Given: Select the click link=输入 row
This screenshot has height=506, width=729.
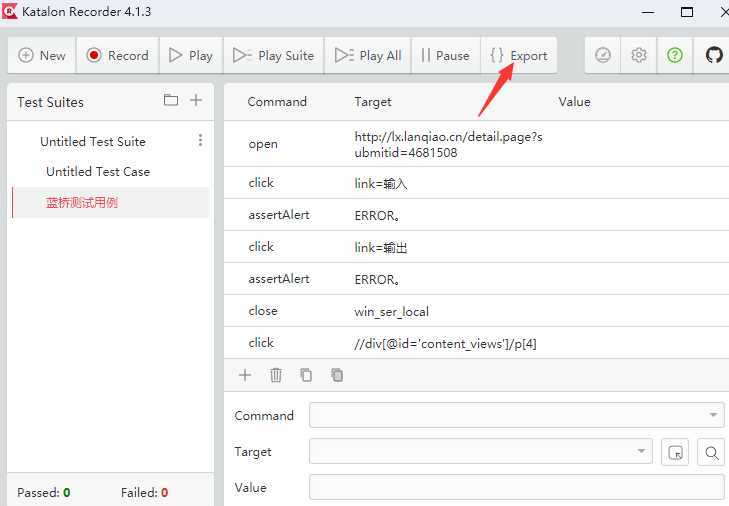Looking at the screenshot, I should [476, 183].
